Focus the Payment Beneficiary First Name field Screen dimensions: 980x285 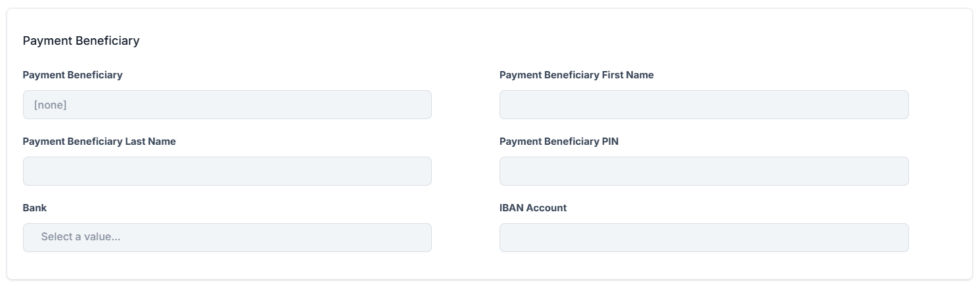[x=703, y=105]
